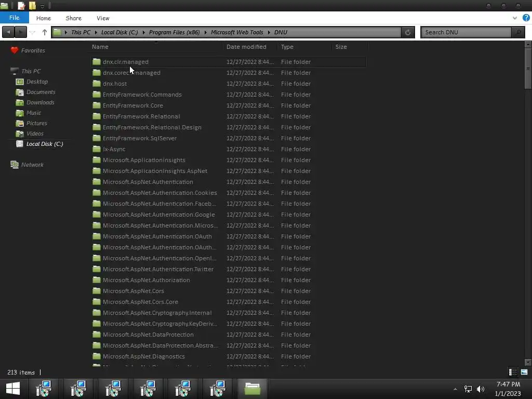Open Help with the question mark icon

(526, 18)
